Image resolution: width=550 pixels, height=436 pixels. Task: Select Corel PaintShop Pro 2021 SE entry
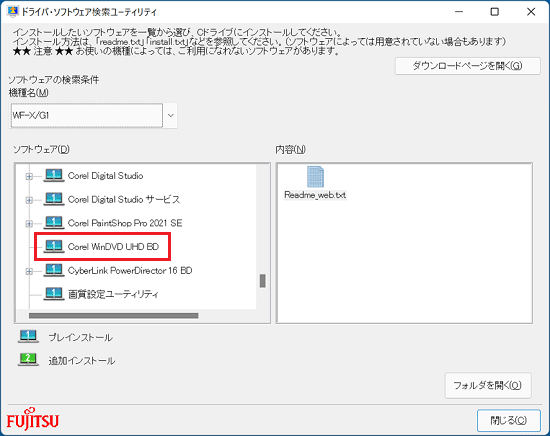[x=125, y=223]
